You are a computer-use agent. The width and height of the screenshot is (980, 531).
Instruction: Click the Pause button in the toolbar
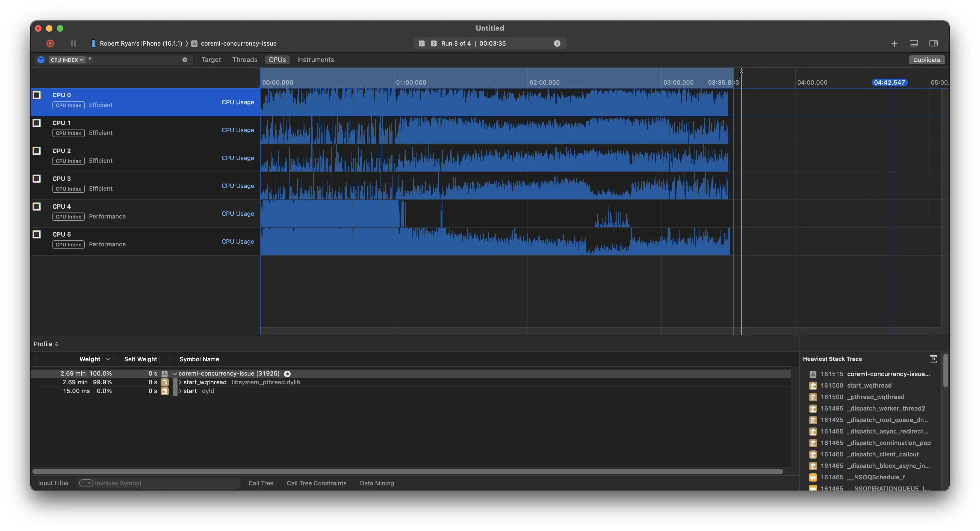coord(73,43)
